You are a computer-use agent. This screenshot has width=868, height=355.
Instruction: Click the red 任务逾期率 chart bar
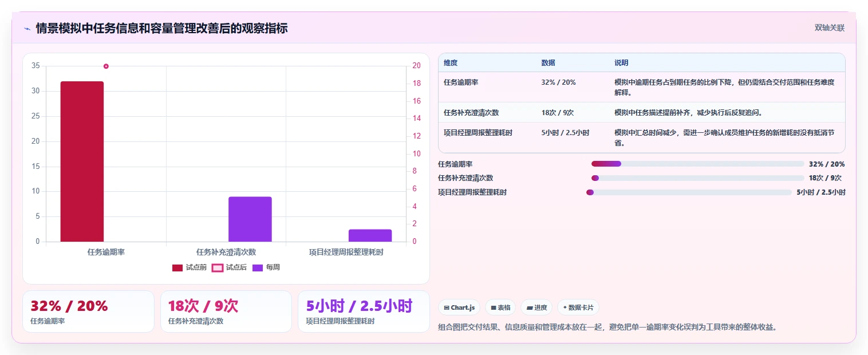tap(82, 161)
